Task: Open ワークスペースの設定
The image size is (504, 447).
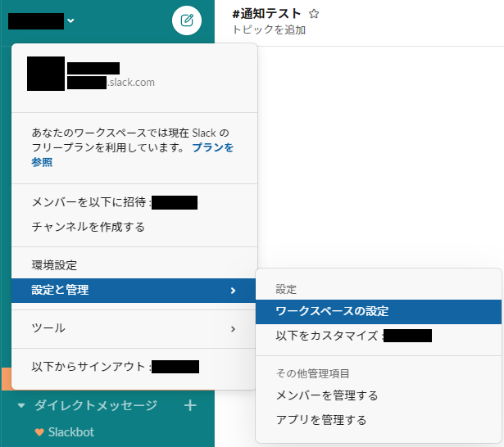Action: pyautogui.click(x=379, y=311)
